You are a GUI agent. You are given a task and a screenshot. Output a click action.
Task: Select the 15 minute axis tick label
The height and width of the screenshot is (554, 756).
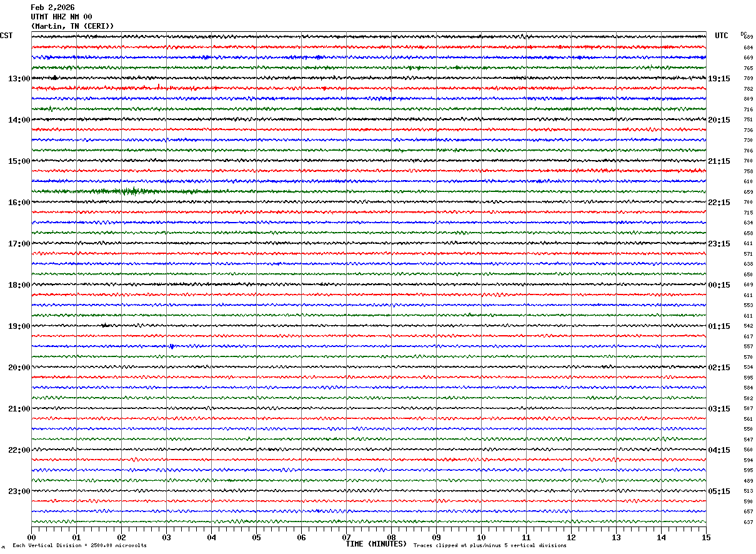tap(705, 537)
